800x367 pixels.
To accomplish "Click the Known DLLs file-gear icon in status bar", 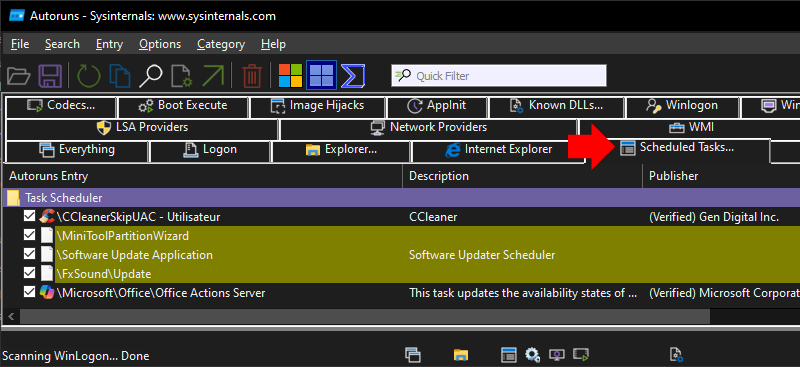I will tap(676, 354).
